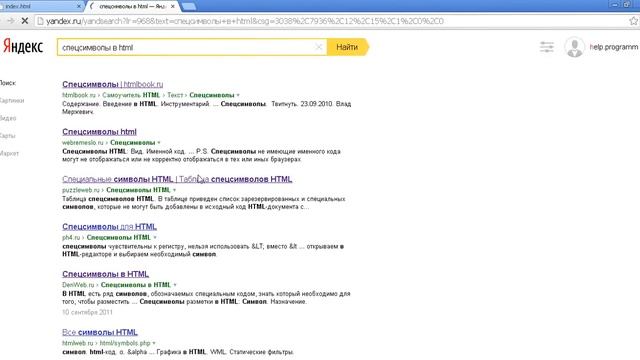Click the htmlweb.ru green domain link
The width and height of the screenshot is (640, 360).
pos(78,343)
